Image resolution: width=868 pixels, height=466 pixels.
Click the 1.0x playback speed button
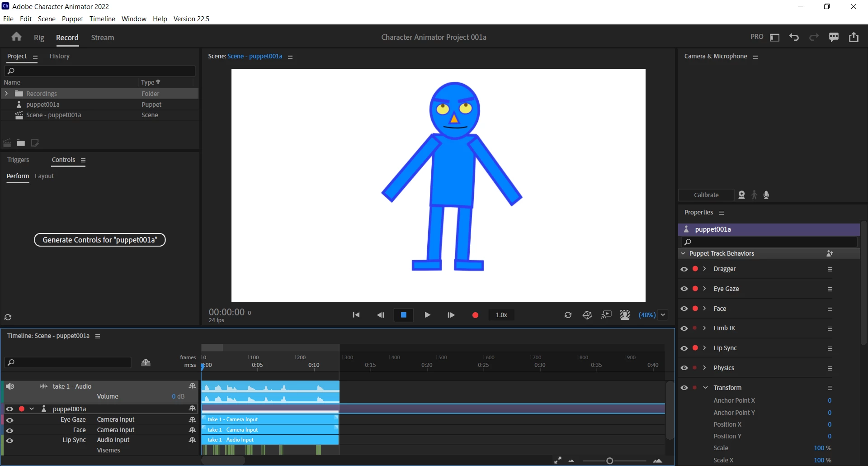501,315
